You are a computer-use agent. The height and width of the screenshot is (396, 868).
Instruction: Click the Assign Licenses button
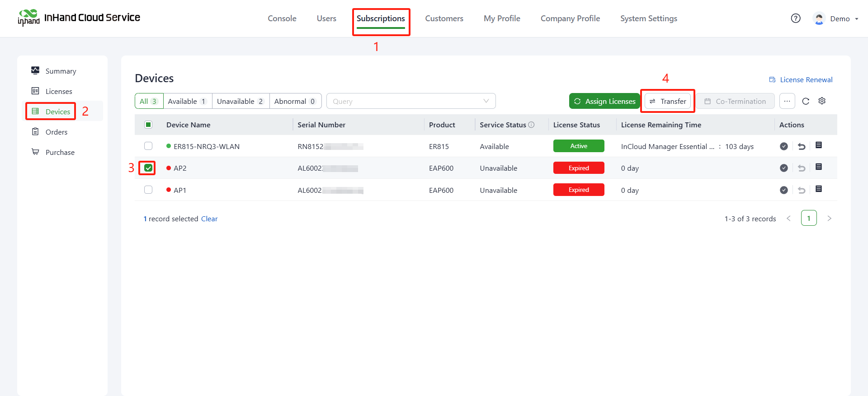[604, 101]
